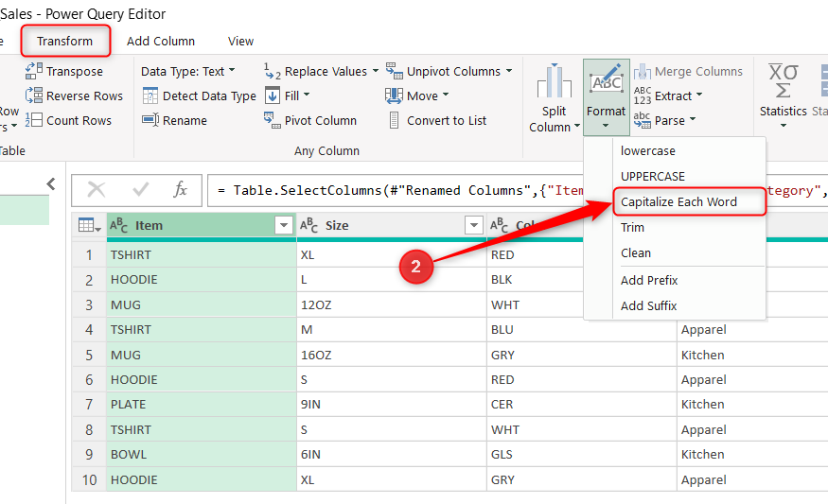This screenshot has height=504, width=828.
Task: Select the GLS color cell
Action: point(581,455)
